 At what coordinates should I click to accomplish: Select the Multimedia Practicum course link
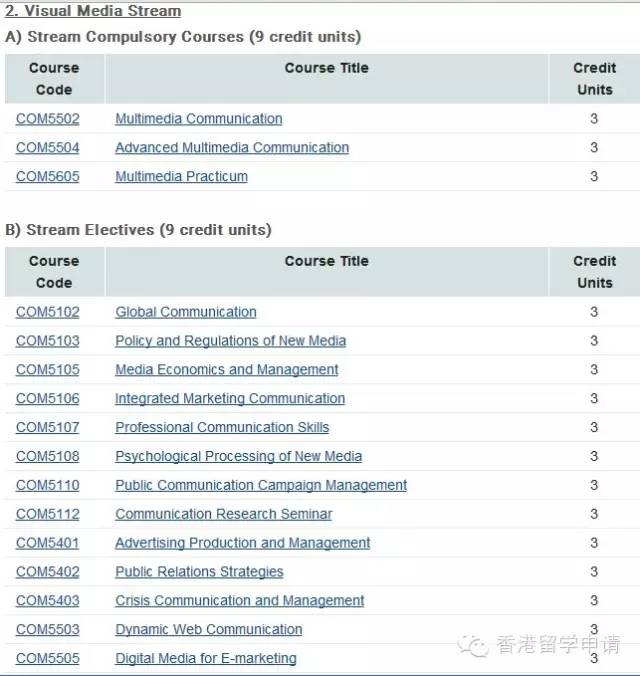tap(181, 176)
